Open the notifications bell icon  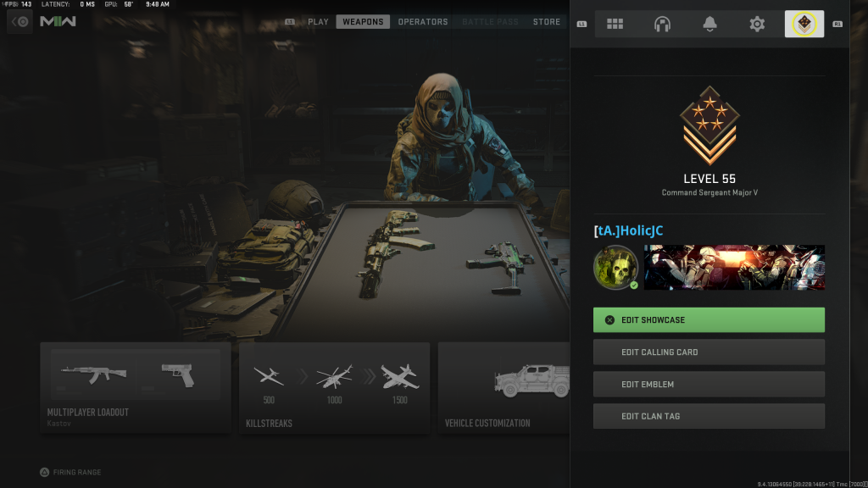(x=709, y=25)
